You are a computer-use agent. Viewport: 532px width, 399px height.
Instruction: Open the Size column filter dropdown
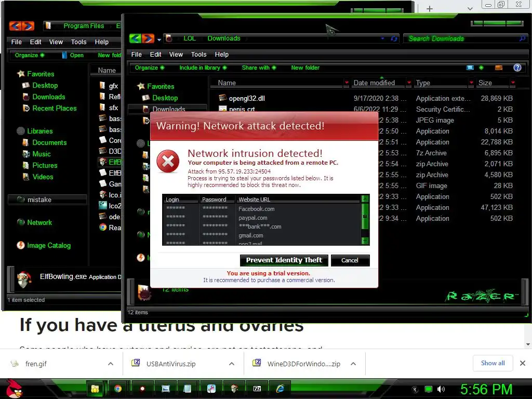click(x=513, y=83)
